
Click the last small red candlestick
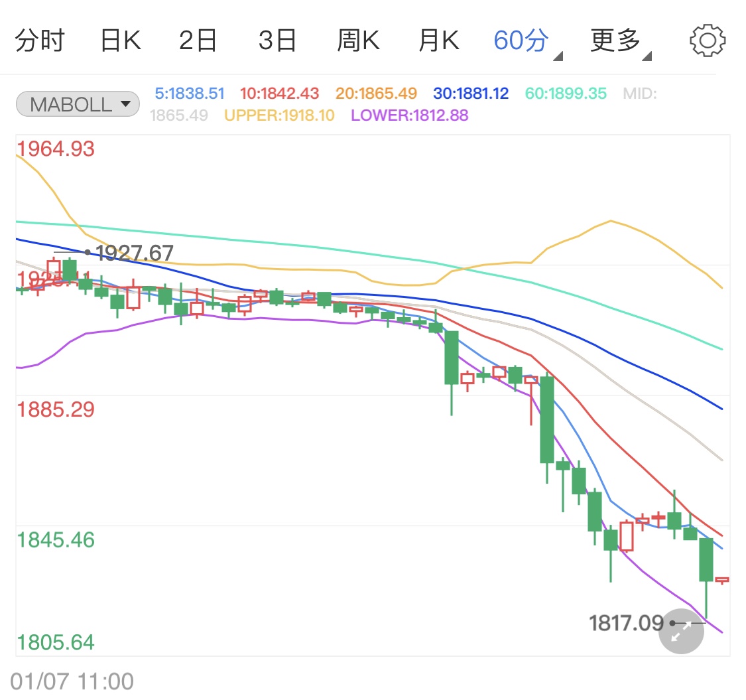[x=722, y=580]
